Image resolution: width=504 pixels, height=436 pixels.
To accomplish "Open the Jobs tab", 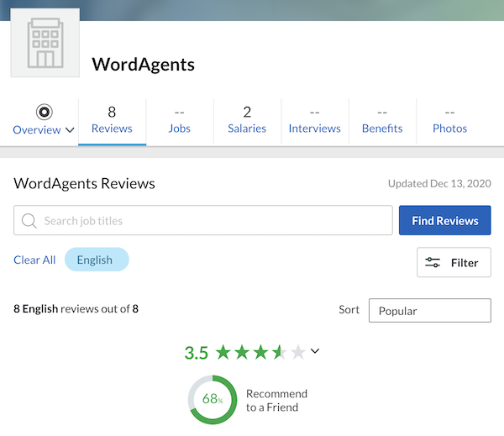I will [180, 122].
